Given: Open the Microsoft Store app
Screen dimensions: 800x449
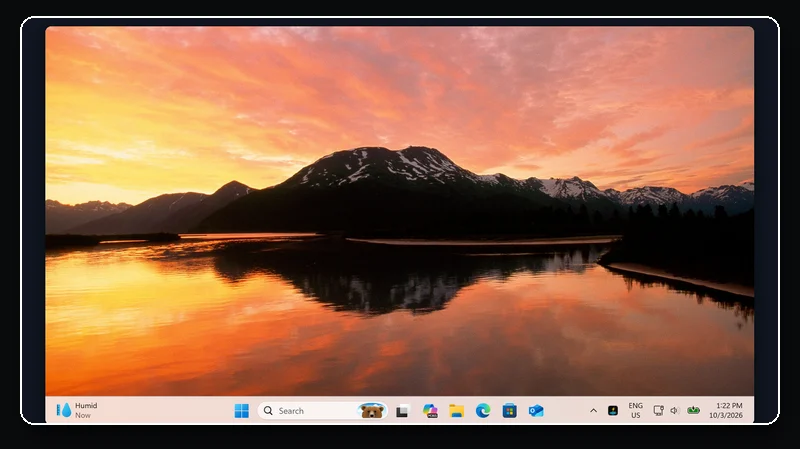Looking at the screenshot, I should [509, 411].
